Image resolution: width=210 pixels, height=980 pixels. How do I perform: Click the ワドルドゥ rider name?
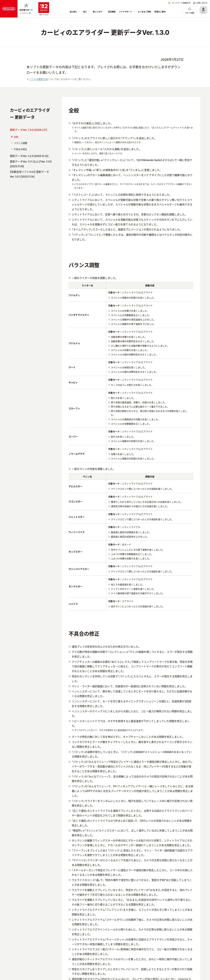click(x=74, y=343)
